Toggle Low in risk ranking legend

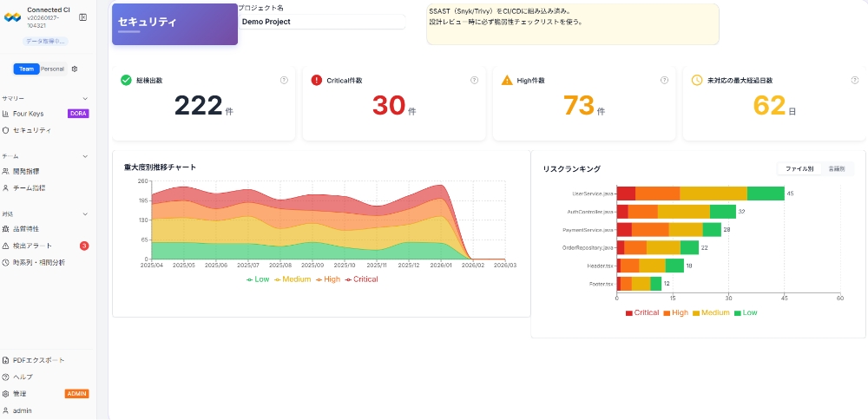tap(746, 312)
